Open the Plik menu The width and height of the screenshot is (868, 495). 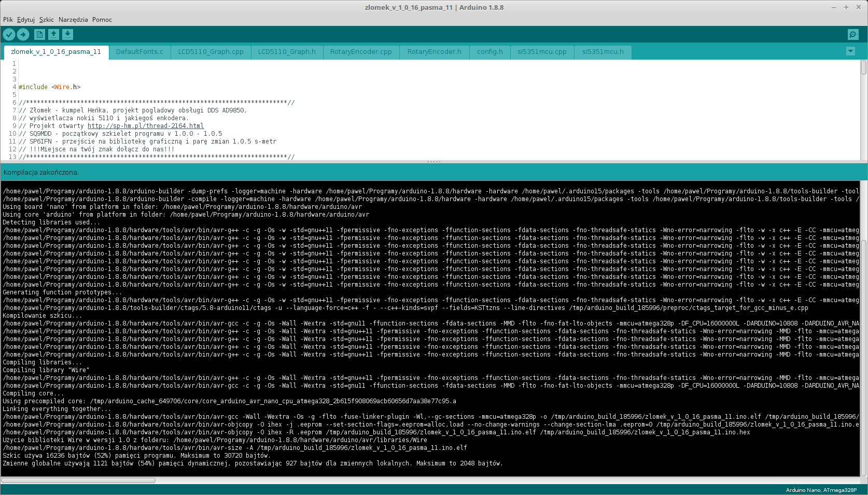(x=8, y=20)
